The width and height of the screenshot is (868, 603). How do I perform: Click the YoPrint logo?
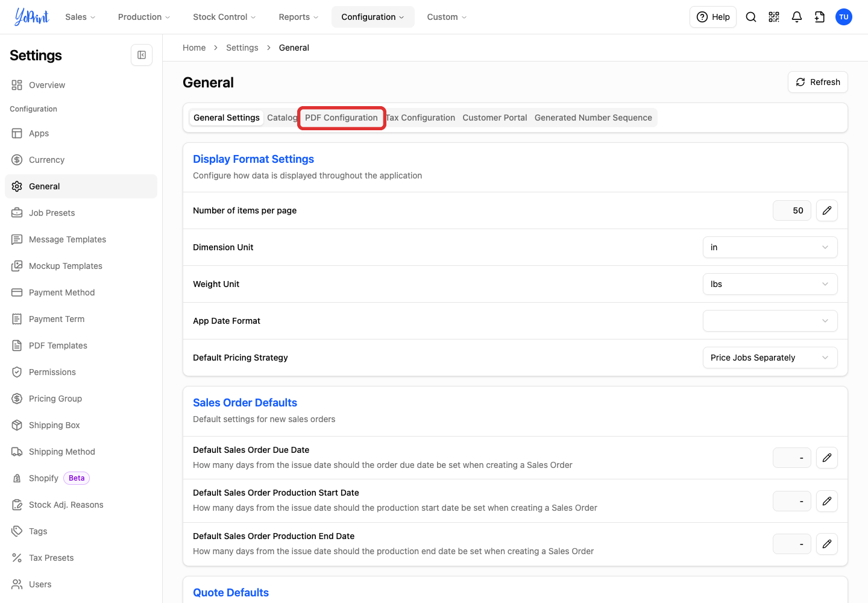pyautogui.click(x=32, y=17)
